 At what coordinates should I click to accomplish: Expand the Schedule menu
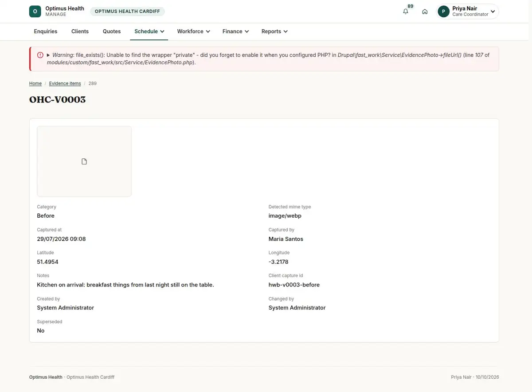149,31
